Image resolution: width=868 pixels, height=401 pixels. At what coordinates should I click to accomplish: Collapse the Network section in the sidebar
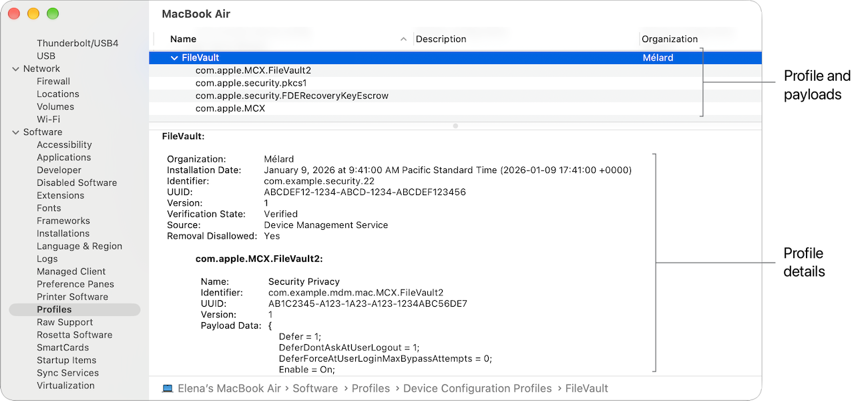16,69
